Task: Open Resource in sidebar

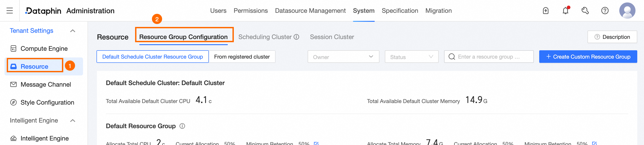Action: 44,66
